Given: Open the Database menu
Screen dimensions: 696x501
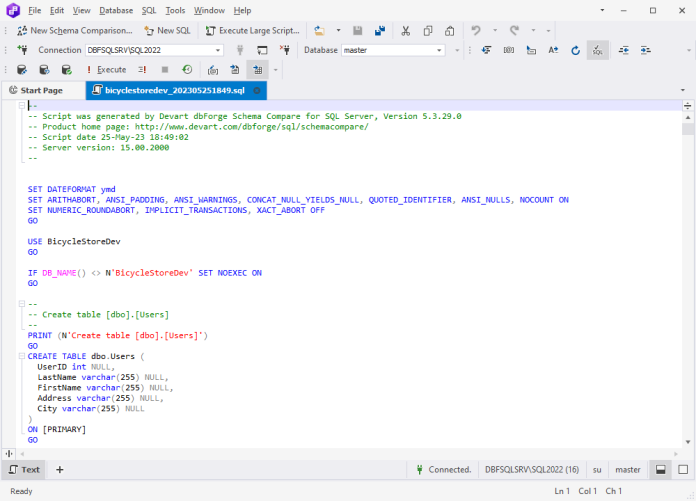Looking at the screenshot, I should click(x=116, y=10).
